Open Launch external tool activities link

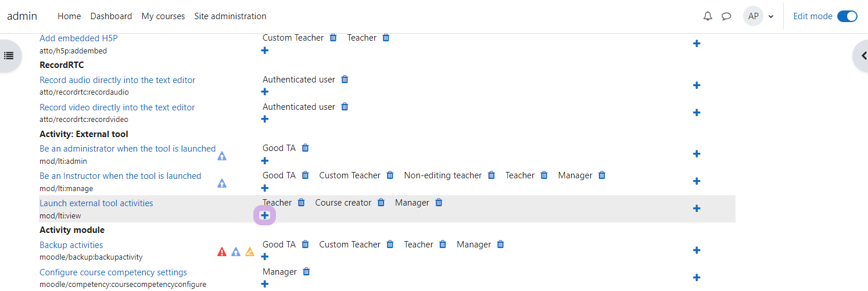click(96, 203)
